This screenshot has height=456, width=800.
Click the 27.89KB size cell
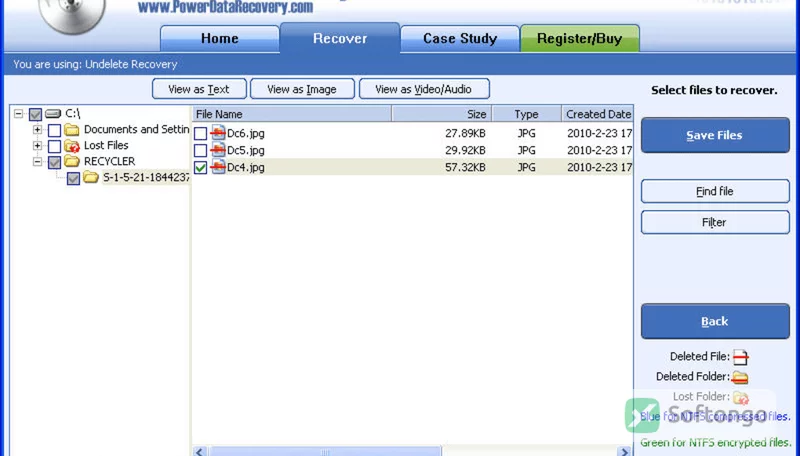(465, 134)
